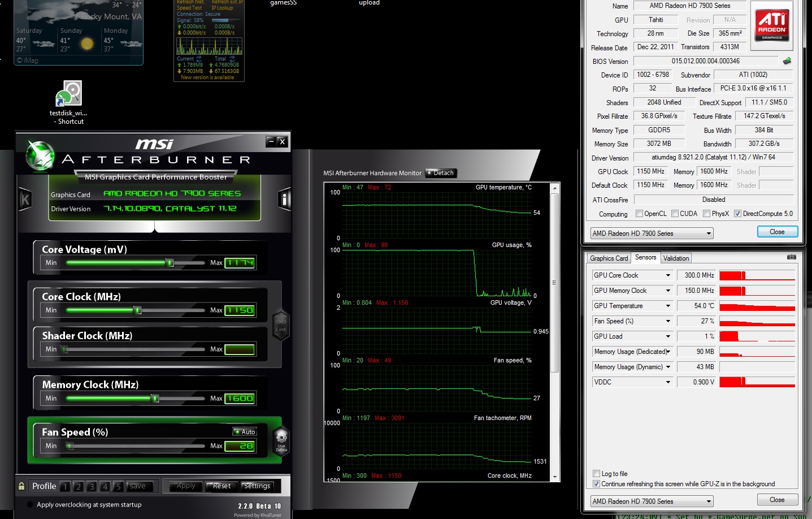Click Close in the GPU-Z Sensors window
This screenshot has width=812, height=519.
tap(778, 500)
